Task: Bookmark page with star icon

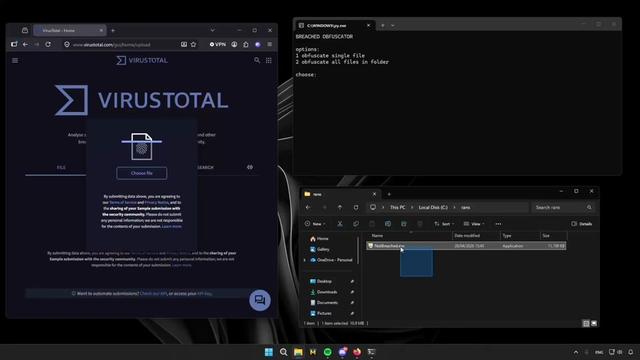Action: (x=193, y=44)
